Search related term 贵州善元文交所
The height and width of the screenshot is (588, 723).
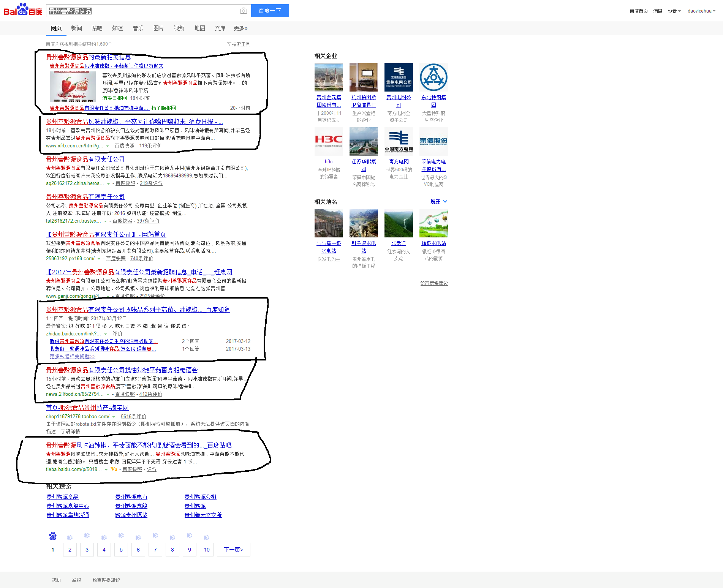[203, 515]
